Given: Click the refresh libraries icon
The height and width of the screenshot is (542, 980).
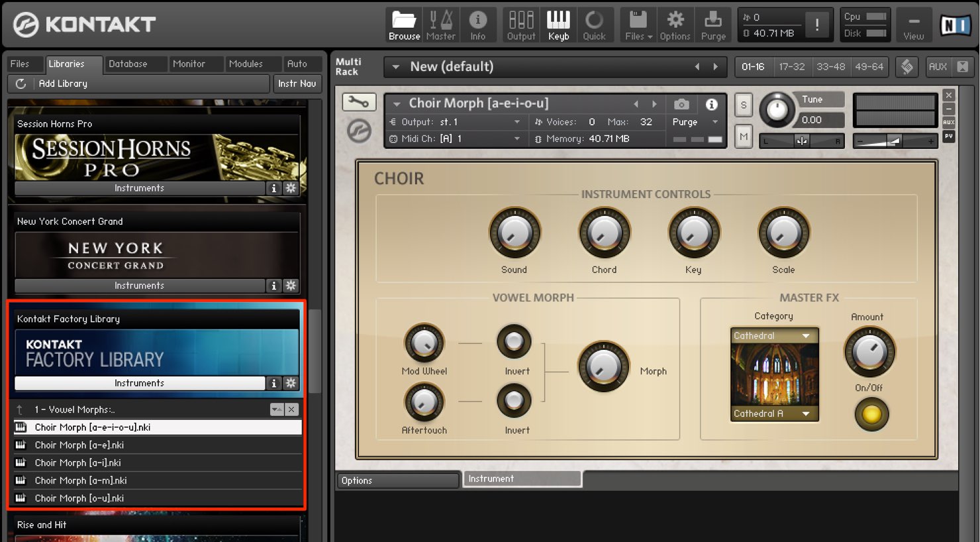Looking at the screenshot, I should coord(21,83).
